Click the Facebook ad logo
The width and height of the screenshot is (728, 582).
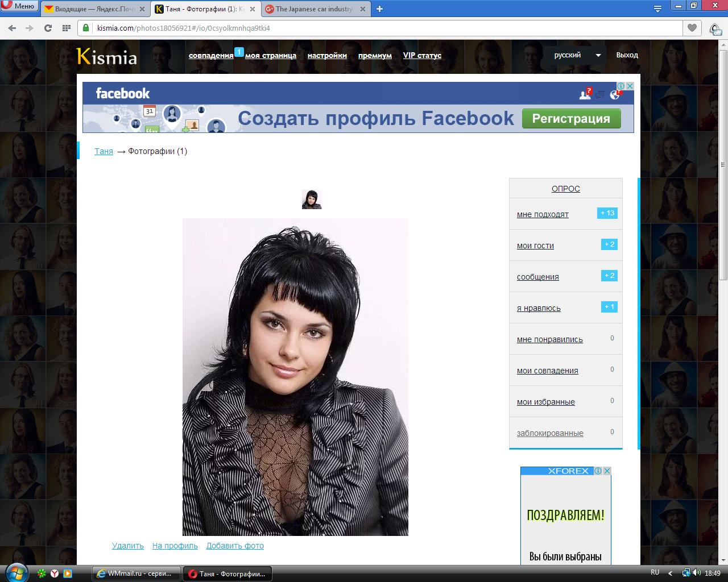pyautogui.click(x=123, y=93)
